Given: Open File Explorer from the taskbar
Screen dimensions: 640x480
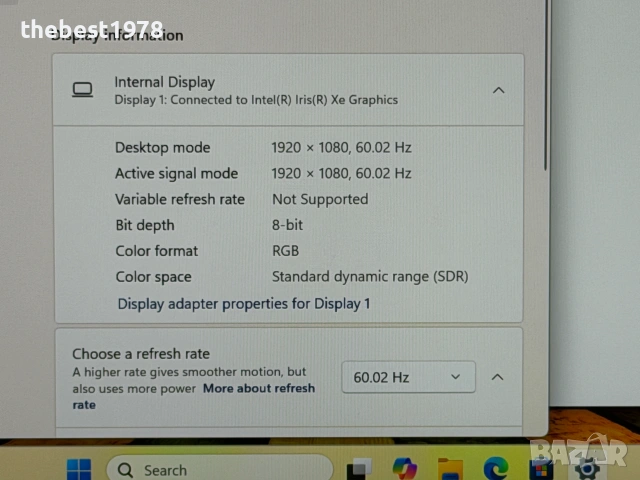Looking at the screenshot, I should point(450,469).
